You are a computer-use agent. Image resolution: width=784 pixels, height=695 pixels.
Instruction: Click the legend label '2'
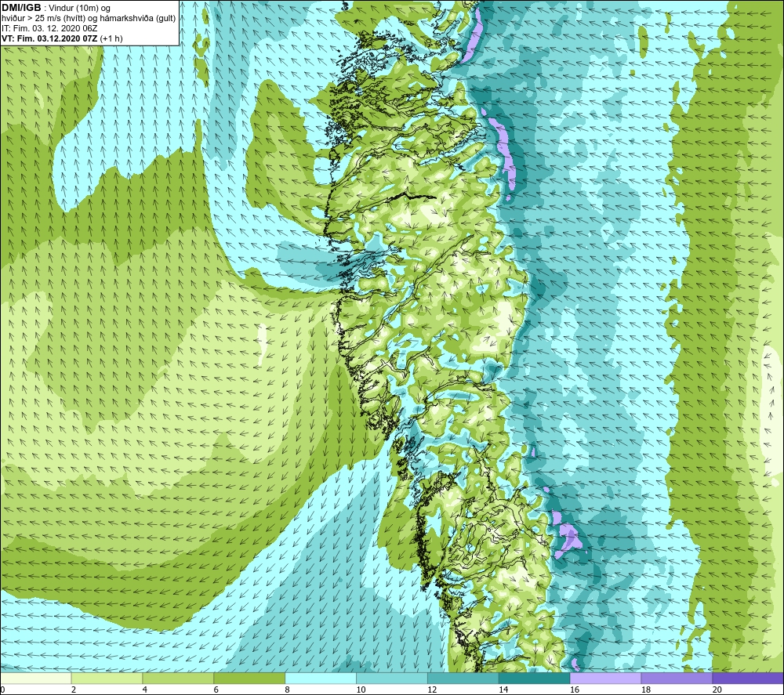click(74, 690)
